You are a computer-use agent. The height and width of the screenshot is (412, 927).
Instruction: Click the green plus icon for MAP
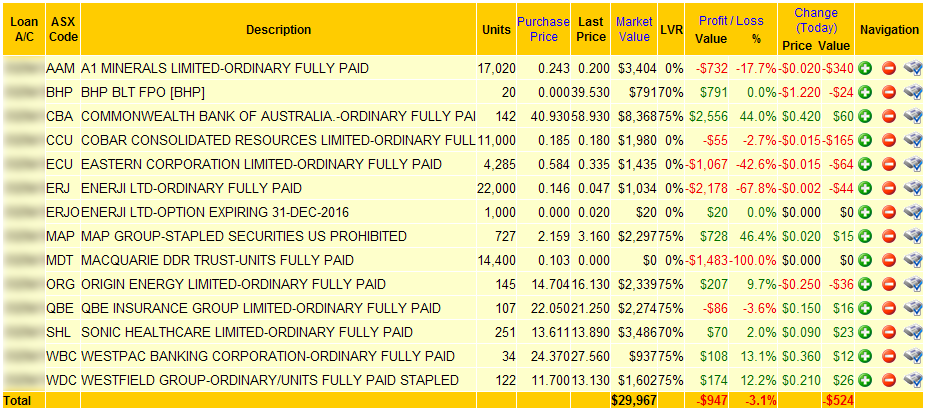866,236
